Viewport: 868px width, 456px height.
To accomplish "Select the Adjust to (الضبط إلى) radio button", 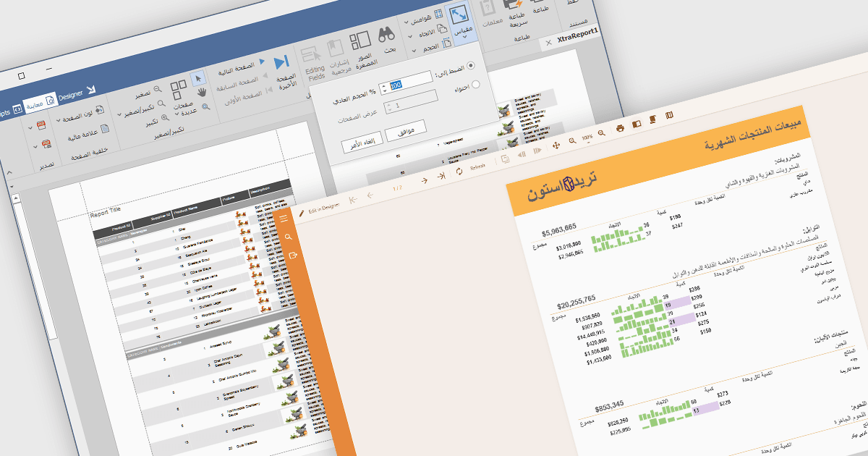I will coord(472,65).
